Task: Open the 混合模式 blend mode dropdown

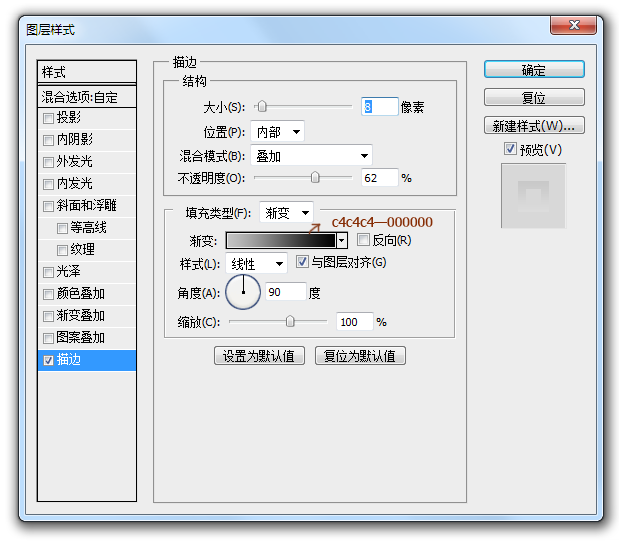Action: pyautogui.click(x=313, y=156)
